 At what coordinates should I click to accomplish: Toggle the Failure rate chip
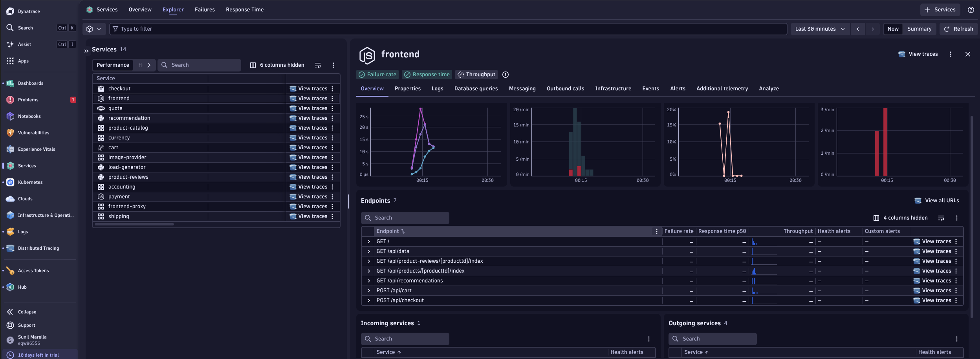click(x=377, y=75)
